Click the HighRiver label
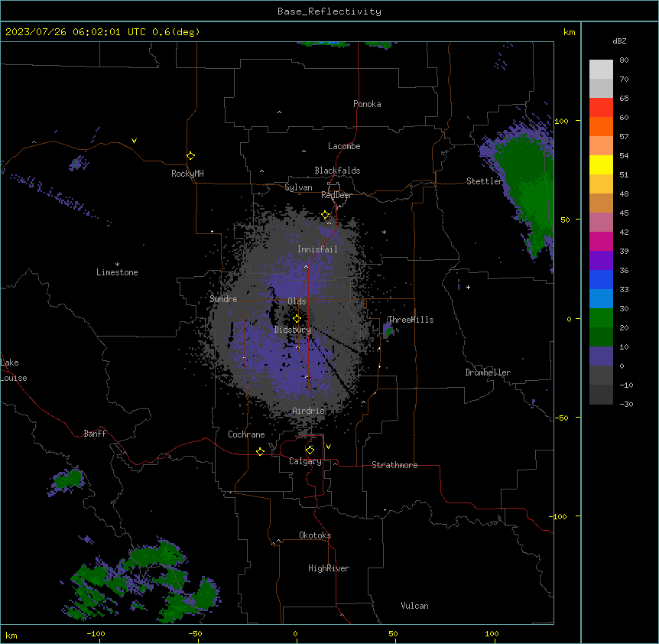The image size is (659, 644). pyautogui.click(x=329, y=568)
